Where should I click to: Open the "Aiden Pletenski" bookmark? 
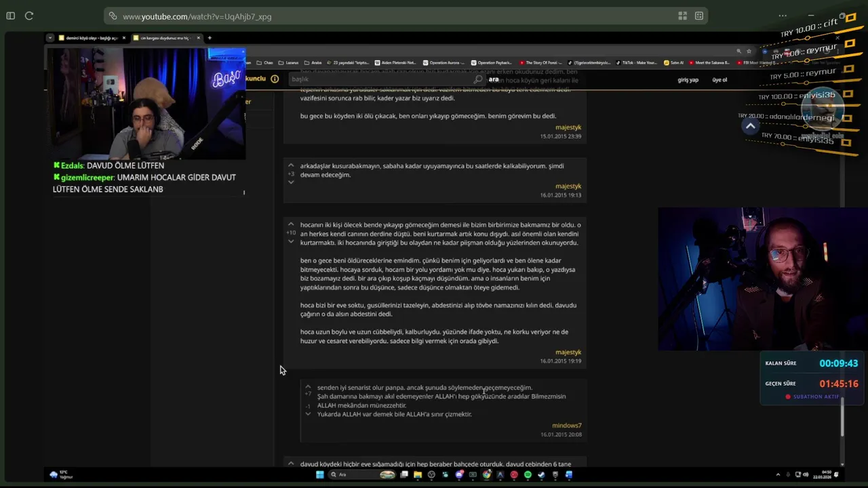[x=395, y=62]
